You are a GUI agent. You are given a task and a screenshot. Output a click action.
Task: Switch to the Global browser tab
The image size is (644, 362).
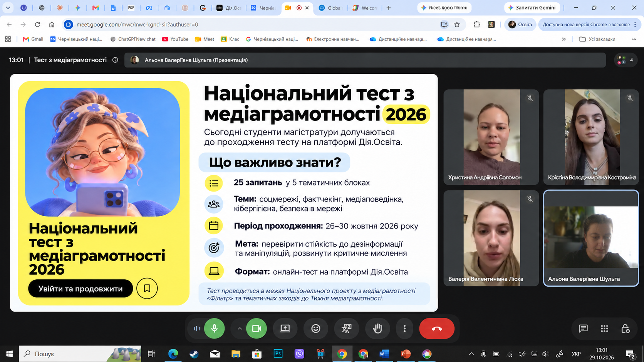tap(330, 8)
